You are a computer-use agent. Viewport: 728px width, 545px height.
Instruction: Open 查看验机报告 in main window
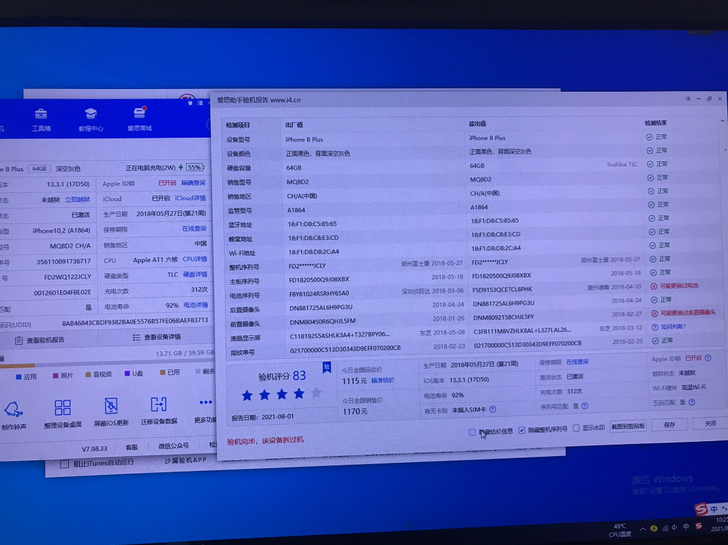pos(40,340)
